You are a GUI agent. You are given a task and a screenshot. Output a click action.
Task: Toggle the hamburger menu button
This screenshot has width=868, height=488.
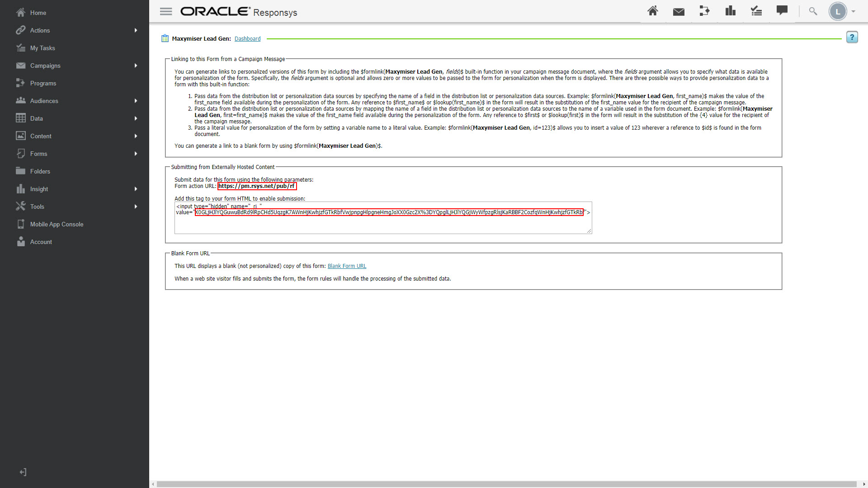coord(166,12)
